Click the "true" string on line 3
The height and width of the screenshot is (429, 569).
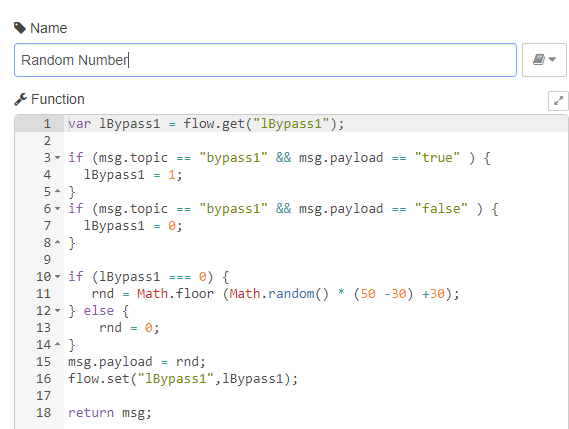tap(437, 158)
